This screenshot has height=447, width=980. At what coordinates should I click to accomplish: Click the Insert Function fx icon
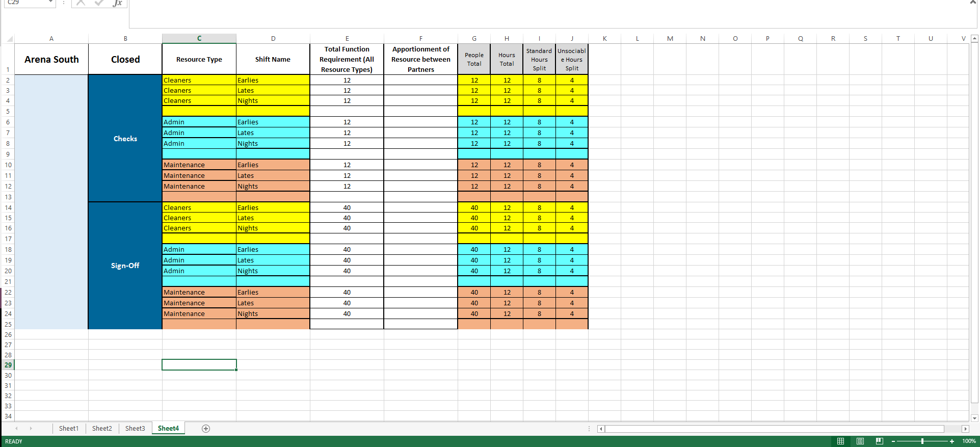click(x=117, y=3)
